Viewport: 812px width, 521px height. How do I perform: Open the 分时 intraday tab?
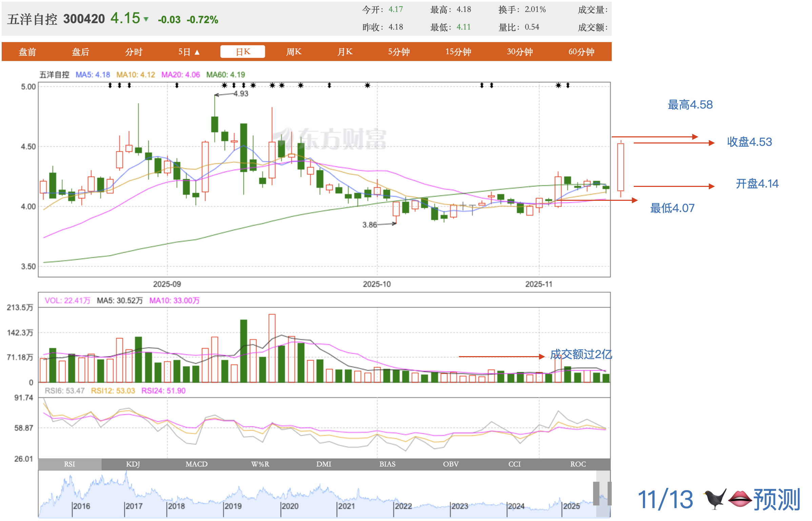click(x=134, y=52)
